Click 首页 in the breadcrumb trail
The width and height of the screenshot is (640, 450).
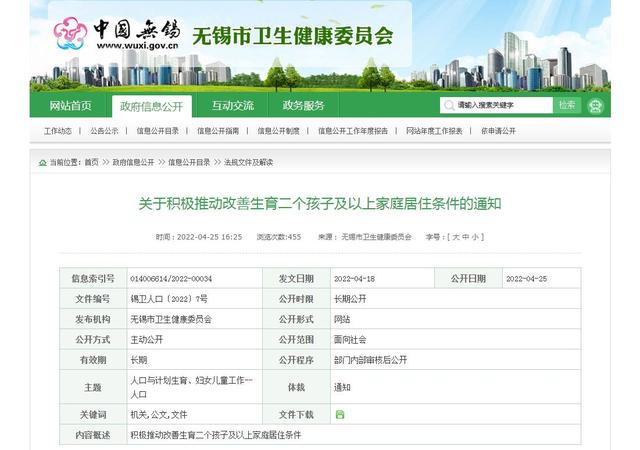92,162
